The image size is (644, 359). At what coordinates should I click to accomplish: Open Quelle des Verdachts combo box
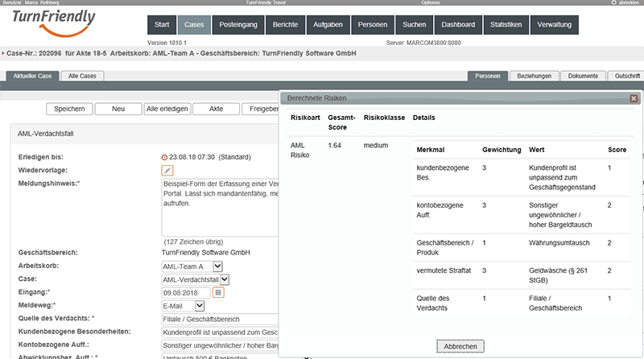[x=220, y=320]
